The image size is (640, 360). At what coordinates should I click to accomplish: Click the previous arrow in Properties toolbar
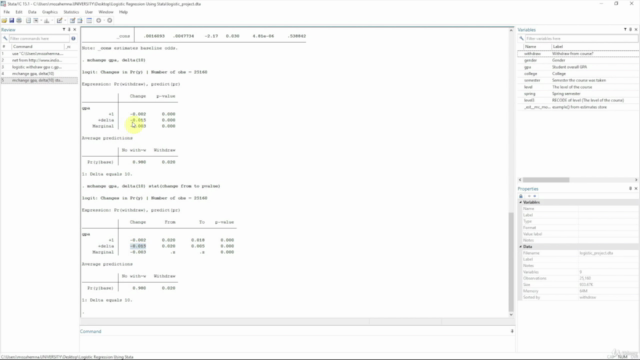coord(529,196)
